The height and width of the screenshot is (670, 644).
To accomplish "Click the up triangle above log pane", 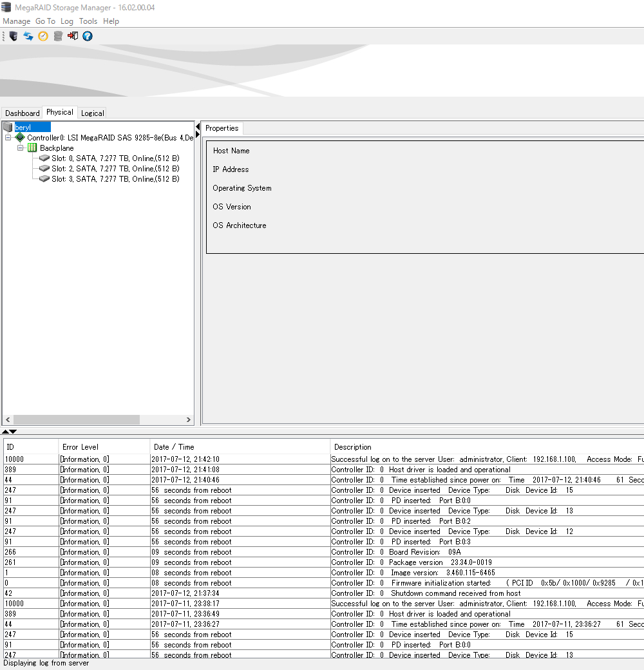I will pyautogui.click(x=6, y=432).
